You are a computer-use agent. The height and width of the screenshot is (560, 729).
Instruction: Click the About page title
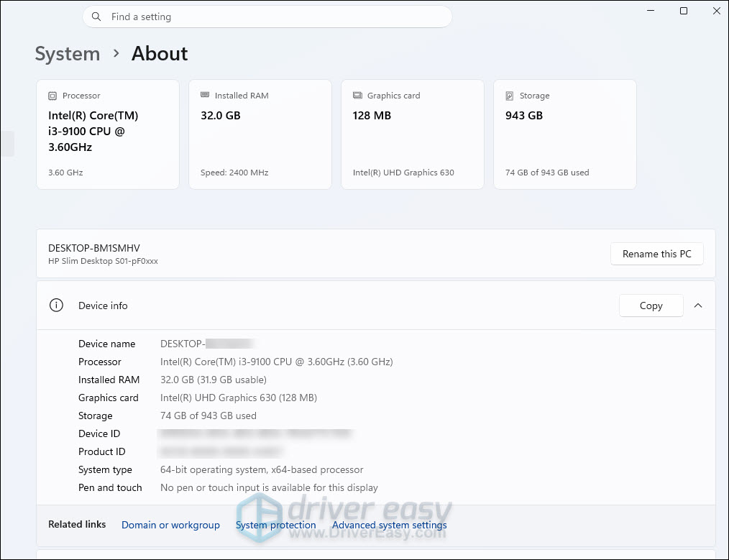pos(160,53)
